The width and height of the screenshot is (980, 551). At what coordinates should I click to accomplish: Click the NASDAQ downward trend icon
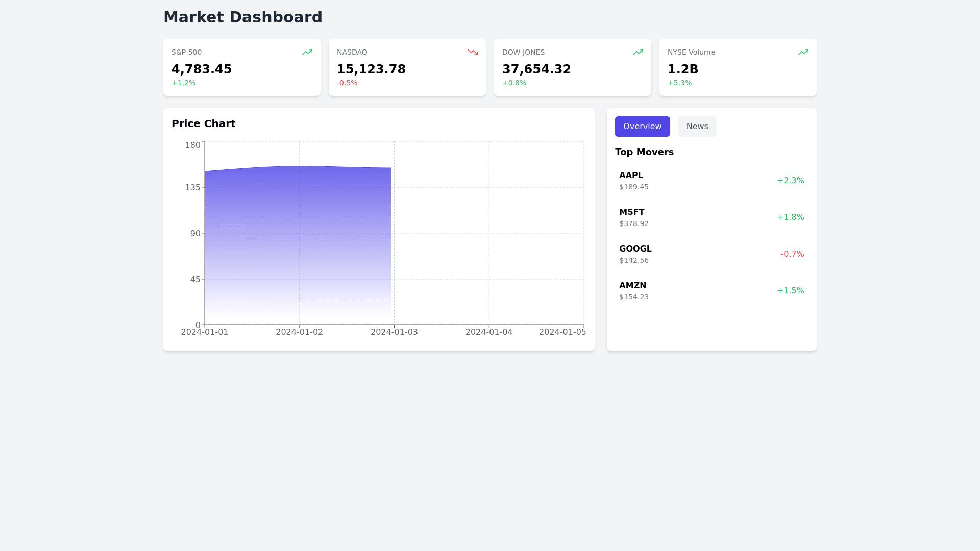click(x=472, y=52)
